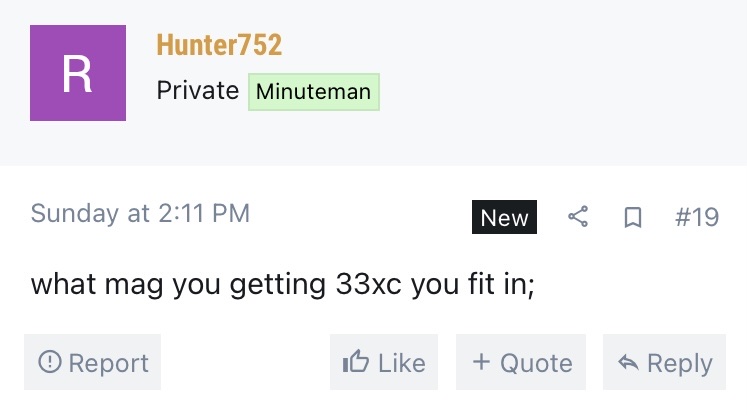Click the thumbs-up icon beside Like
This screenshot has width=747, height=415.
click(355, 361)
